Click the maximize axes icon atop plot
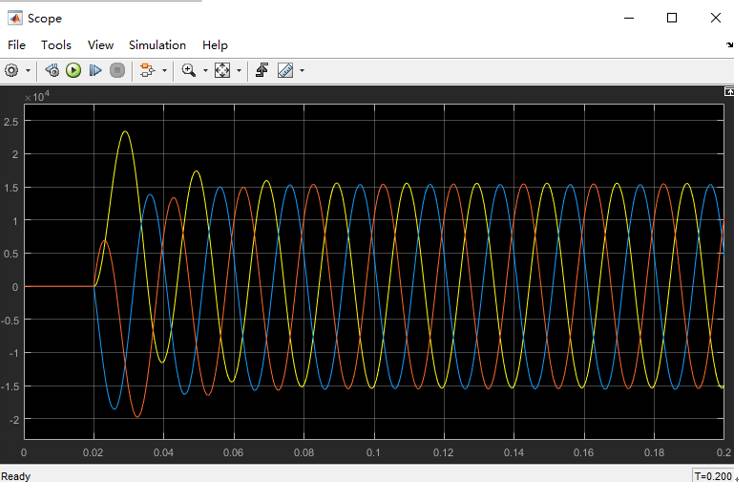The image size is (739, 489). click(729, 91)
